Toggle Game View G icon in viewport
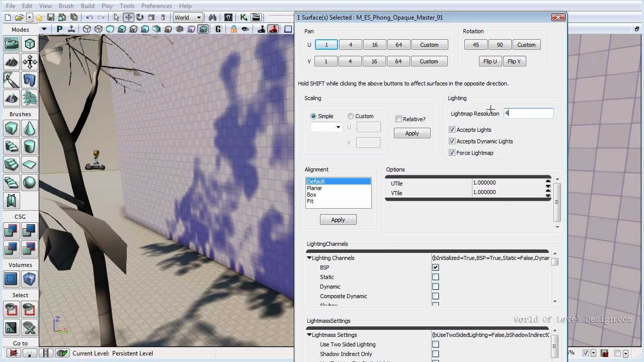The width and height of the screenshot is (644, 362). (218, 29)
